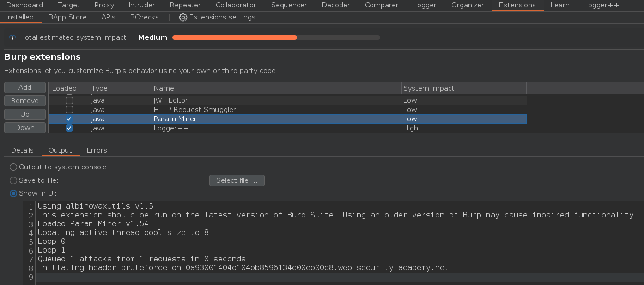Click the Remove button
This screenshot has height=285, width=644.
[25, 101]
